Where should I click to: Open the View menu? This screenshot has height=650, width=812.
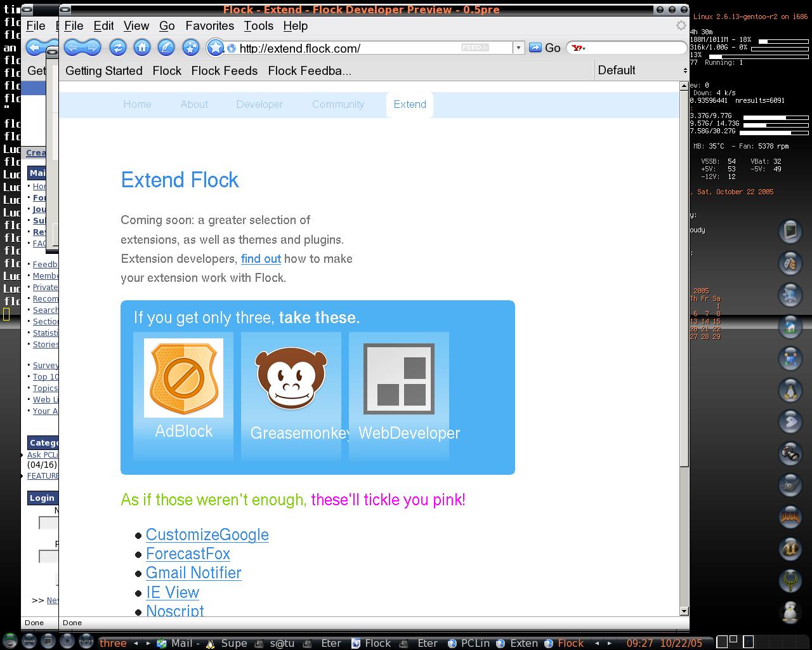136,25
